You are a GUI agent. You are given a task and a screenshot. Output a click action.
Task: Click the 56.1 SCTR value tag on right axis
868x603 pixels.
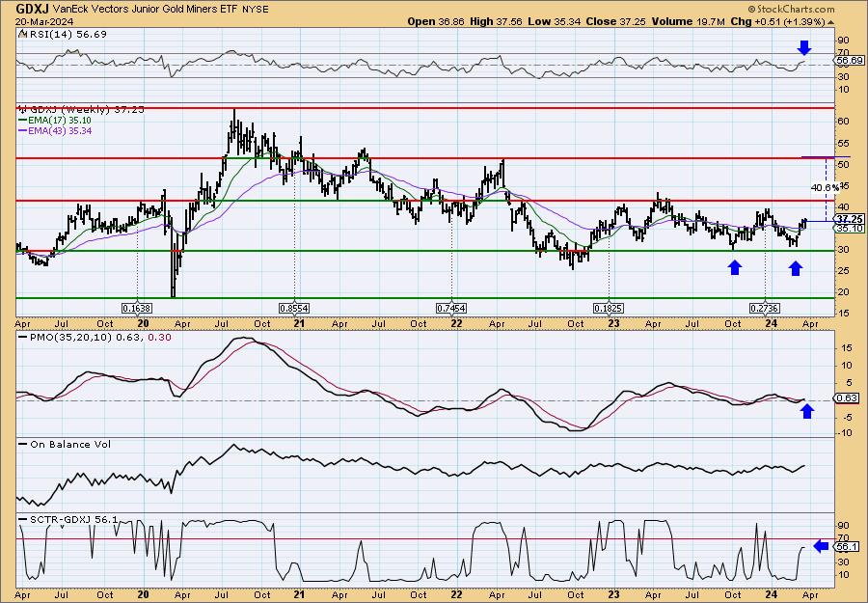(x=849, y=546)
